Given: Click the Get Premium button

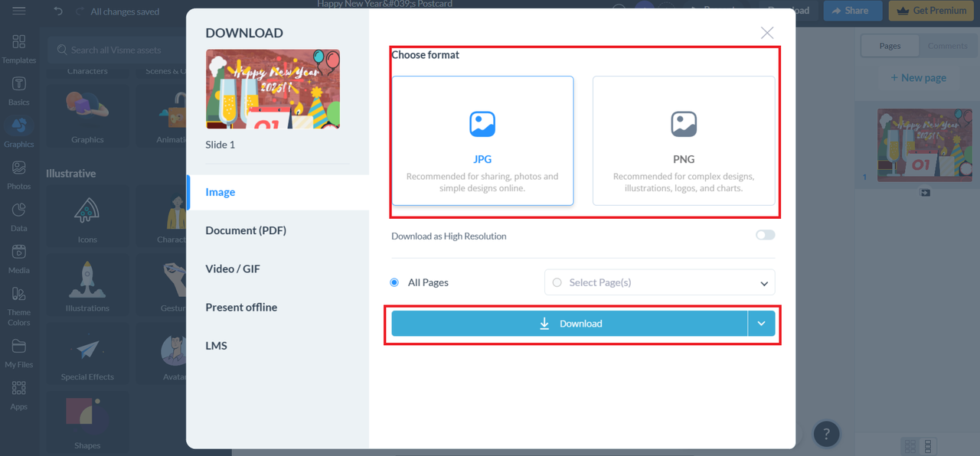Looking at the screenshot, I should tap(933, 11).
